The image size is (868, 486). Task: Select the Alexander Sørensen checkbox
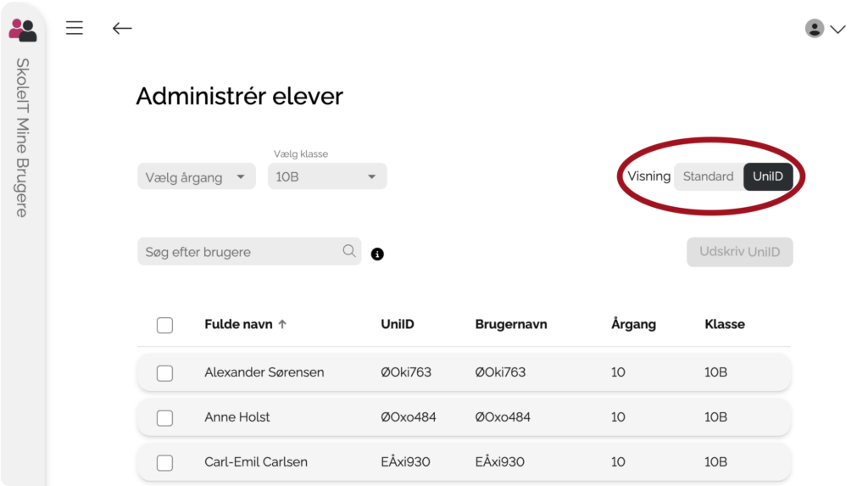(x=164, y=373)
